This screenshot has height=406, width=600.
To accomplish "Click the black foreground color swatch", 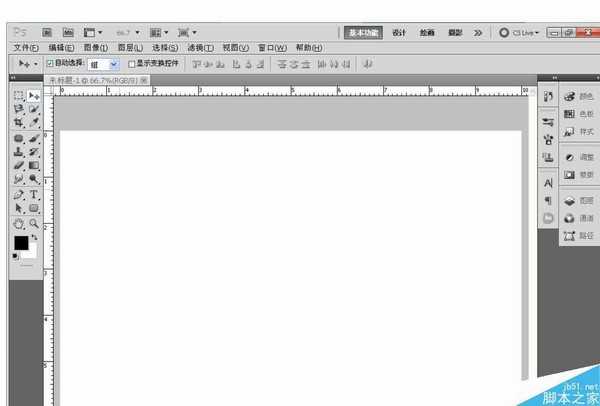I will (x=21, y=243).
